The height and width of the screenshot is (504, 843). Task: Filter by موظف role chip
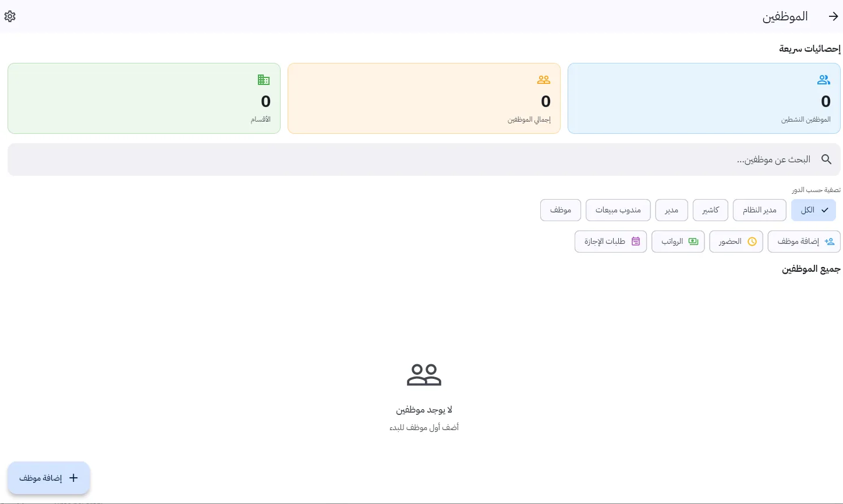[561, 210]
